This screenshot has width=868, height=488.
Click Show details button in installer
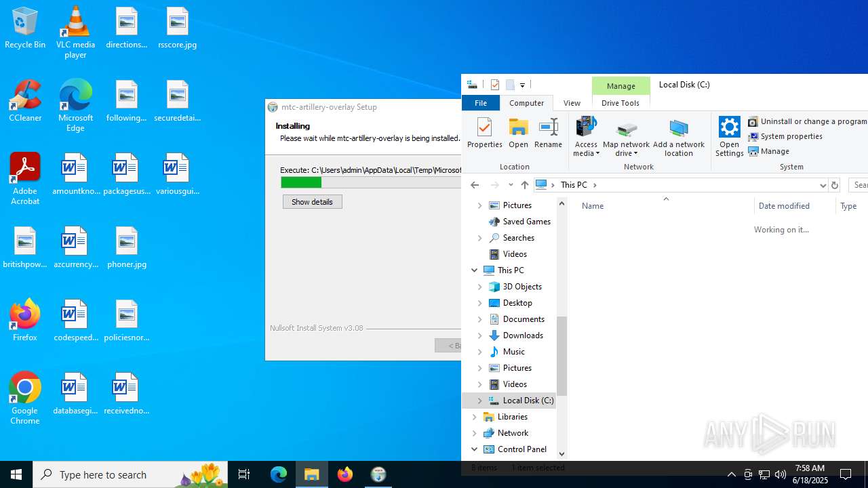click(313, 202)
